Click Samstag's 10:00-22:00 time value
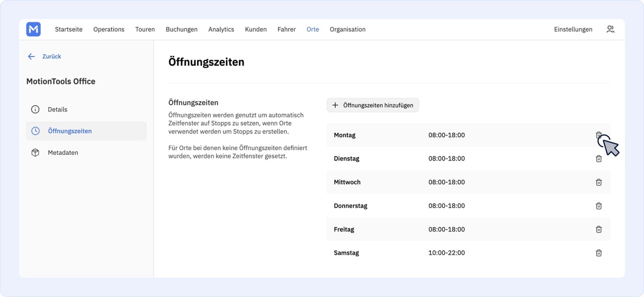 tap(446, 253)
